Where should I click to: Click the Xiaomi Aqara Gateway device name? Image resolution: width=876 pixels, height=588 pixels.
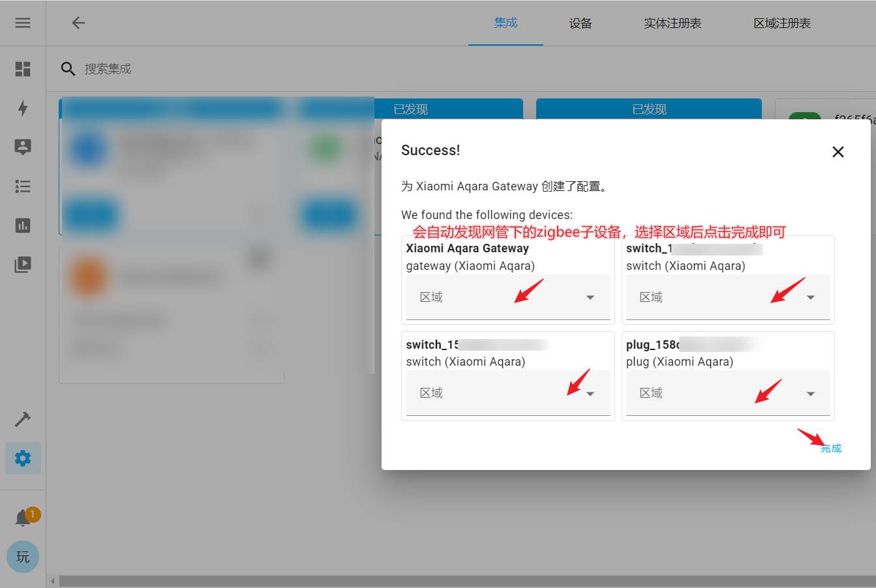(467, 248)
